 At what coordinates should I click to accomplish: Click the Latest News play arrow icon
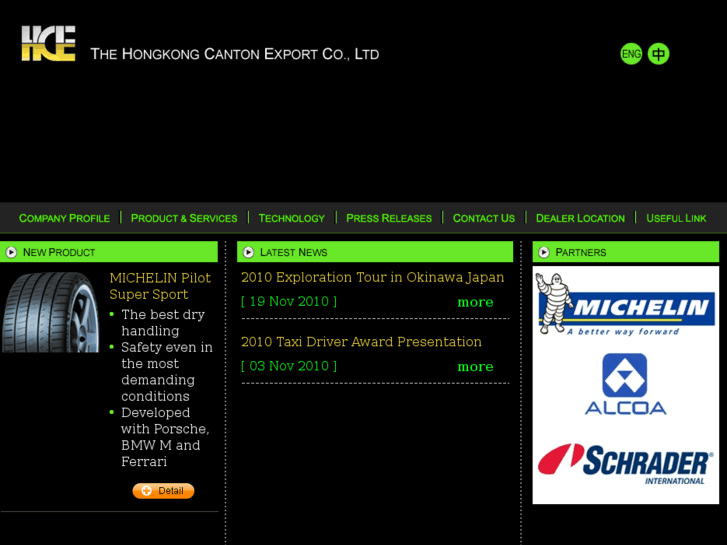(249, 252)
